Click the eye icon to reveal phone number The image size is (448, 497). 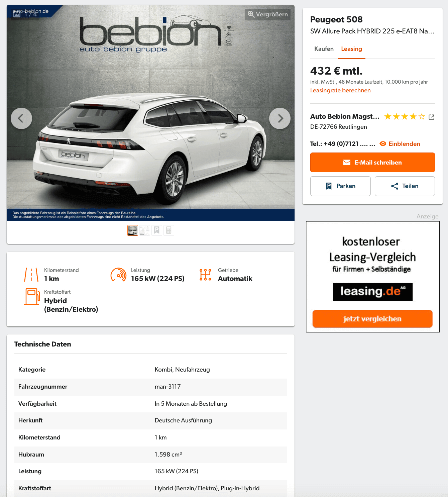383,144
